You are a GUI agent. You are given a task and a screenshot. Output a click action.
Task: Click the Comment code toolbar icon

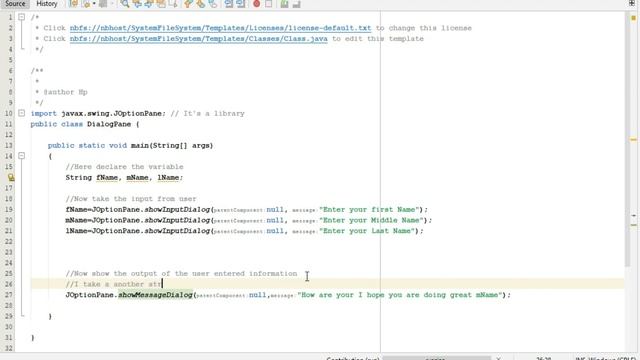pyautogui.click(x=284, y=4)
